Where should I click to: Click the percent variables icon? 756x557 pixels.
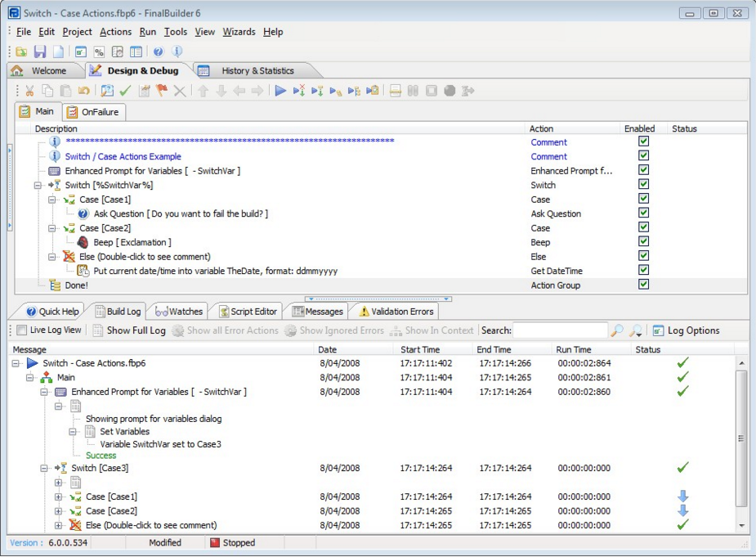[99, 52]
